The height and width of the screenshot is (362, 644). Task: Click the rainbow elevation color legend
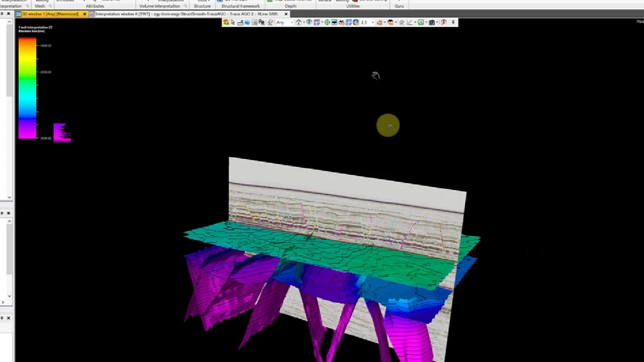tap(27, 88)
